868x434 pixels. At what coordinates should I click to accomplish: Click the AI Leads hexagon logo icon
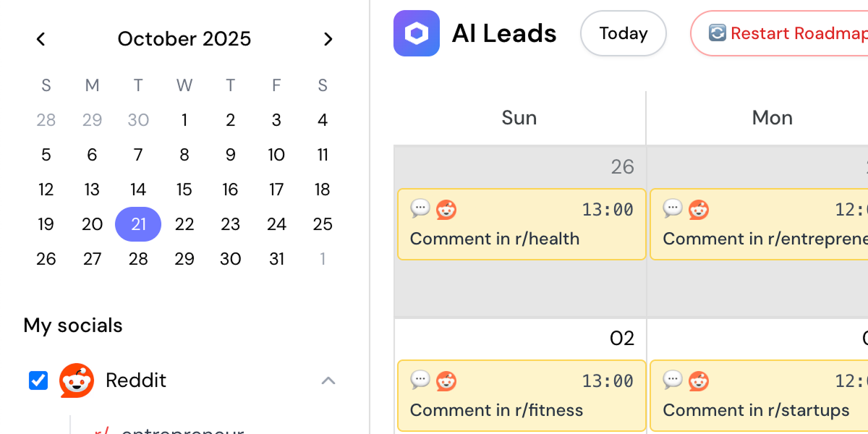coord(416,33)
